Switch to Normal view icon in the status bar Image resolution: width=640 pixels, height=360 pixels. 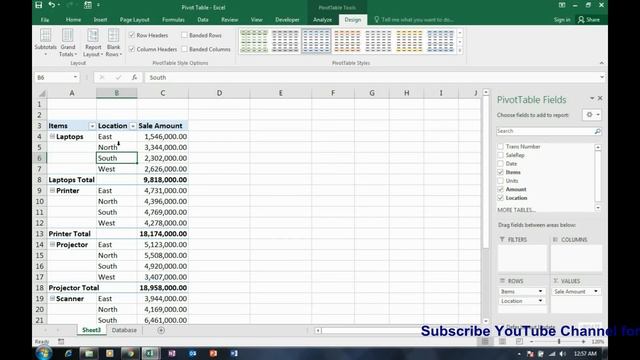(485, 341)
